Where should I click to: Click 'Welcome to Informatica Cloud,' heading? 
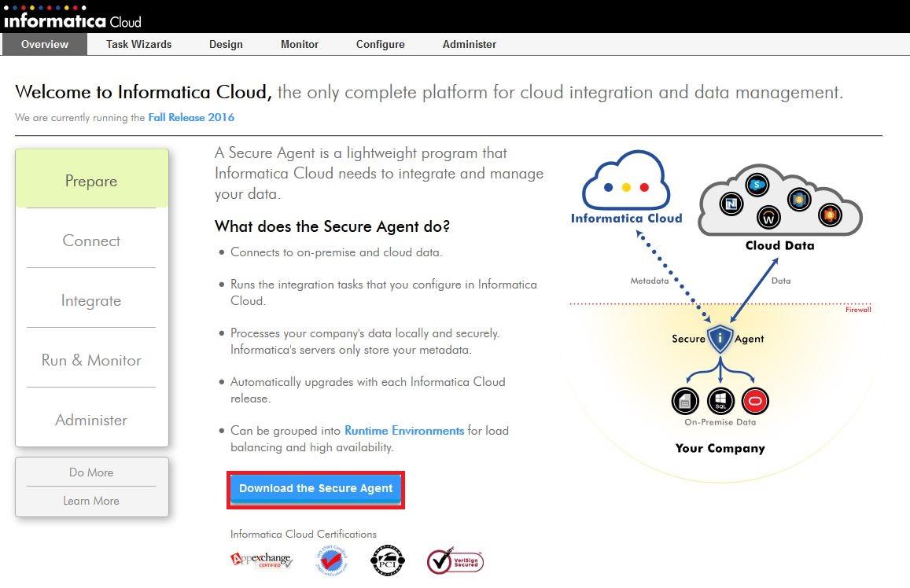(x=143, y=92)
